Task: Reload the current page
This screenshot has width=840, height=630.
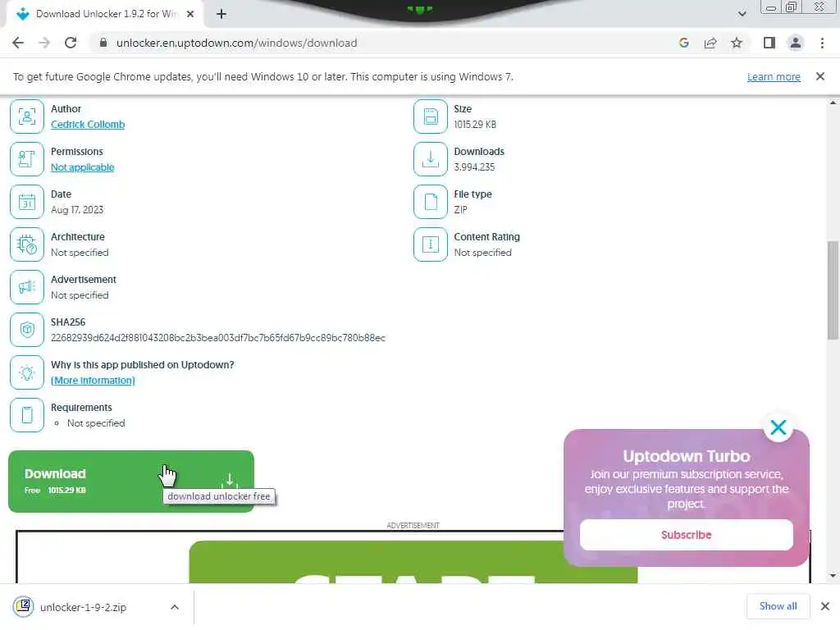Action: click(x=71, y=43)
